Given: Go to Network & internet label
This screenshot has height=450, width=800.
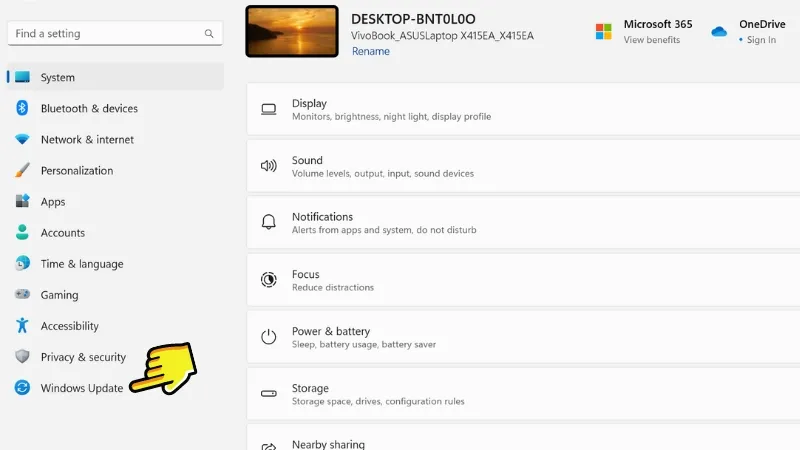Looking at the screenshot, I should coord(87,139).
